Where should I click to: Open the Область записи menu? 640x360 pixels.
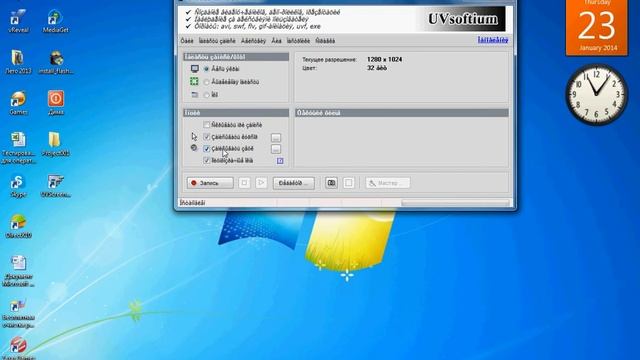[217, 41]
